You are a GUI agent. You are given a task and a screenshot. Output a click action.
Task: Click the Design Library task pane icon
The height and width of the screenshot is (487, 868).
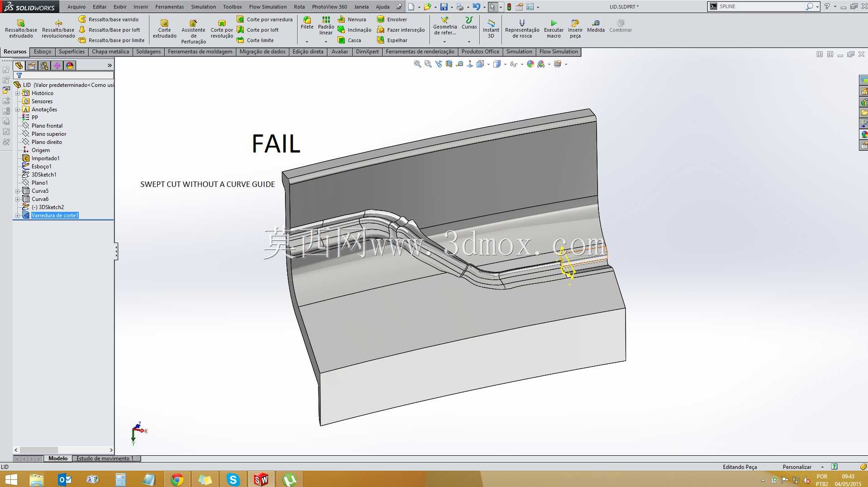click(x=864, y=102)
